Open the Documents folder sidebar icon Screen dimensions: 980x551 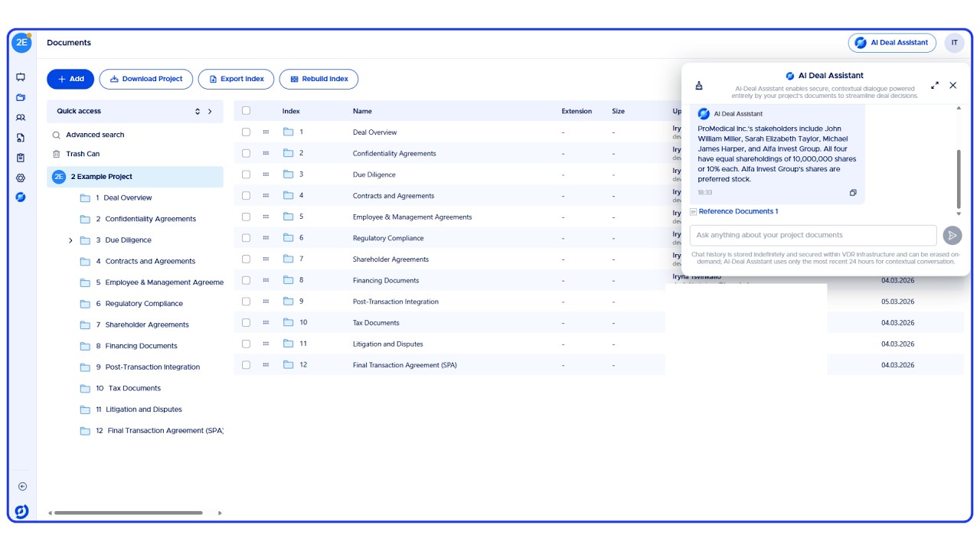[21, 97]
